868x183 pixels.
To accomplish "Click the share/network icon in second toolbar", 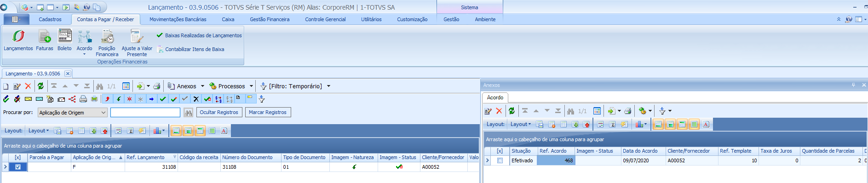I will [72, 99].
